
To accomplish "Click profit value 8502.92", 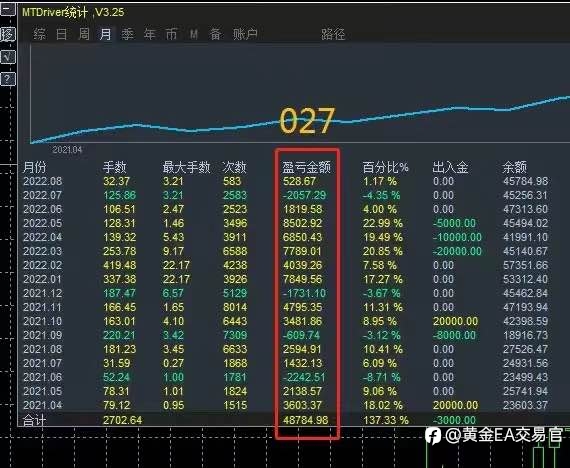I will (x=302, y=223).
